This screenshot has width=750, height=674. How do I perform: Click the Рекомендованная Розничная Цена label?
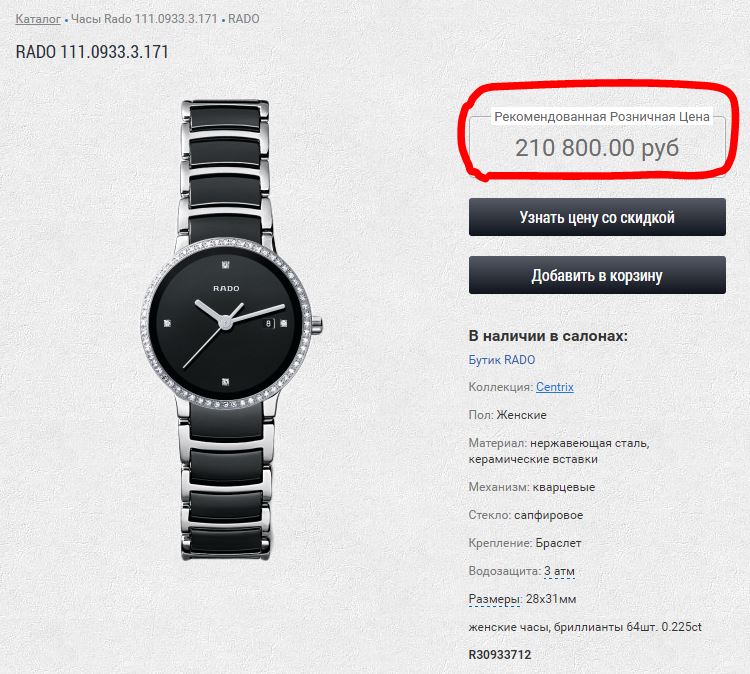click(601, 117)
